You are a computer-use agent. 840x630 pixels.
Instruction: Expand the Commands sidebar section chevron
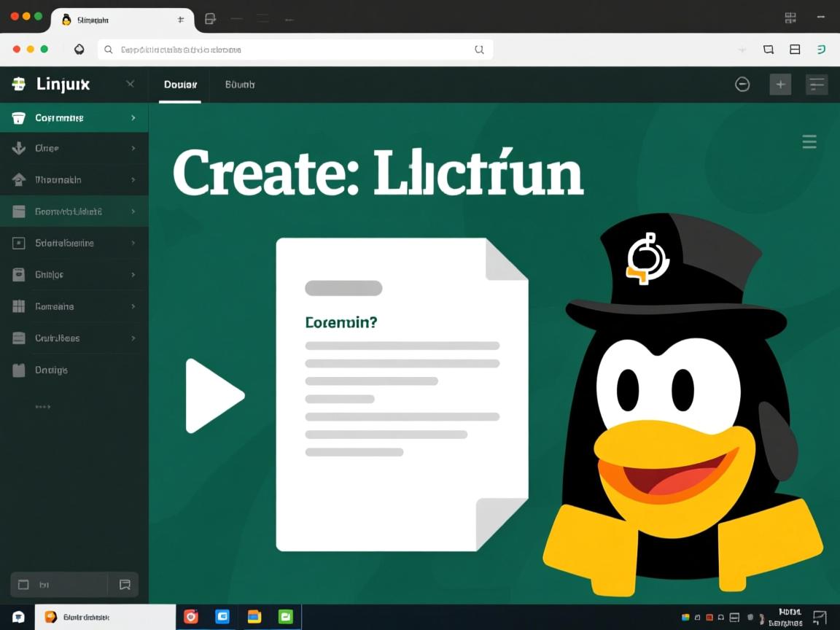coord(133,117)
